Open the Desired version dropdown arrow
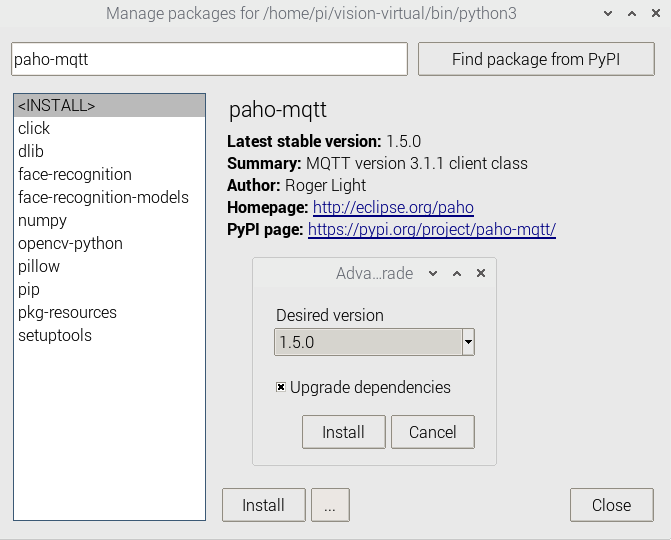Viewport: 671px width, 540px height. [x=468, y=342]
